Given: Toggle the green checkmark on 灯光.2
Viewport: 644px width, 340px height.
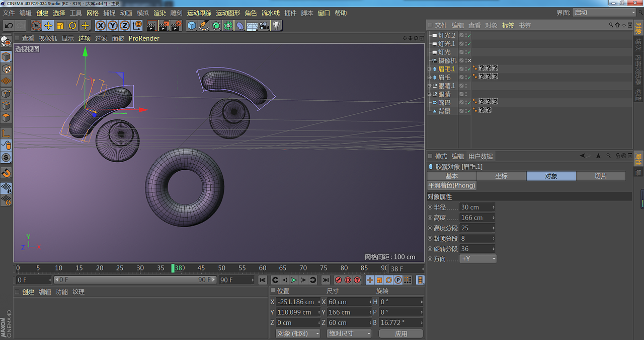Looking at the screenshot, I should pos(468,35).
